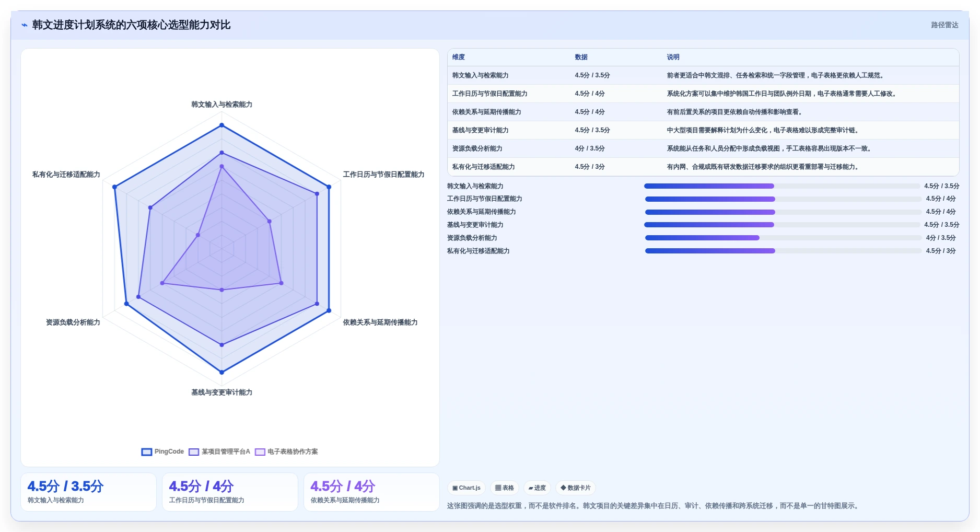Click the PingCode data point on 基线与变更审计 axis
This screenshot has width=980, height=532.
221,372
